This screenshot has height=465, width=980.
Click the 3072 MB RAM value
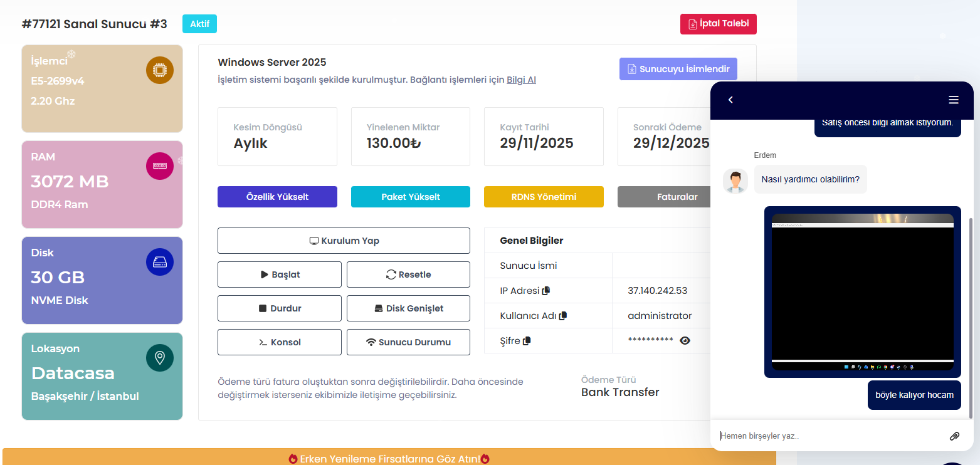click(70, 182)
